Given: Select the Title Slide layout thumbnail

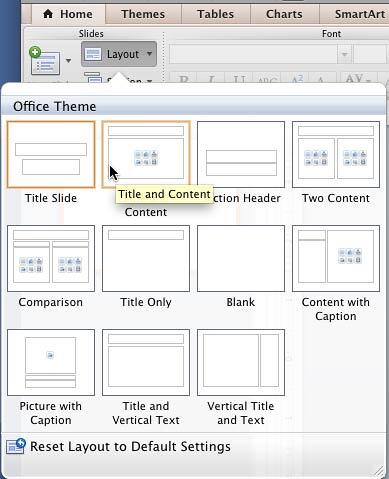Looking at the screenshot, I should pos(51,154).
